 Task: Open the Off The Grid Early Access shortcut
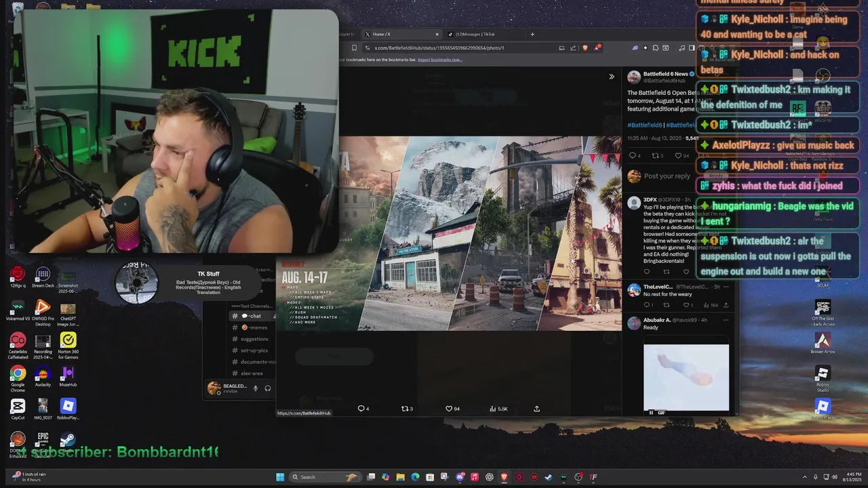pyautogui.click(x=823, y=313)
